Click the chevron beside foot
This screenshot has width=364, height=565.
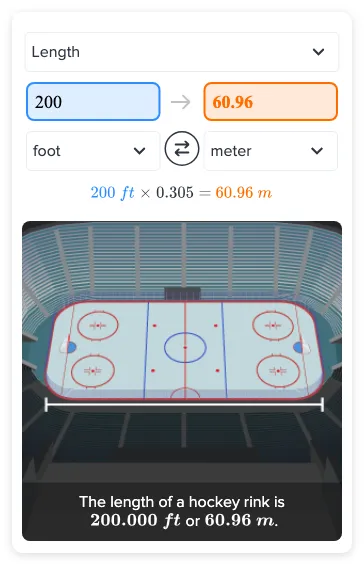point(139,151)
